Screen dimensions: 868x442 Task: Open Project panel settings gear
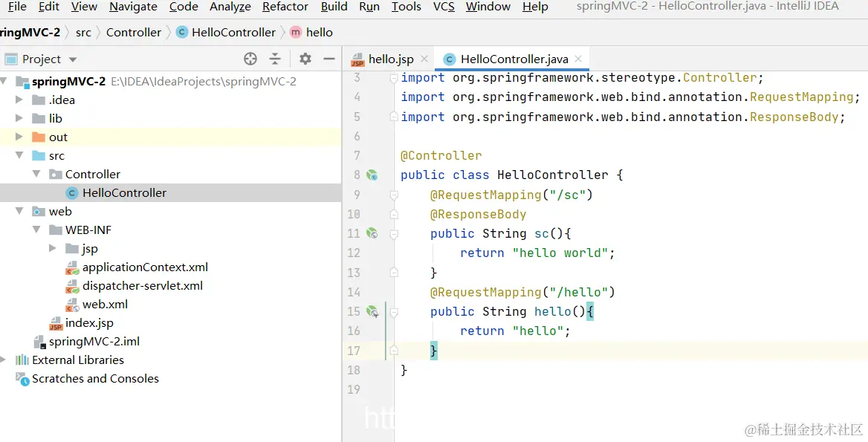click(x=305, y=59)
